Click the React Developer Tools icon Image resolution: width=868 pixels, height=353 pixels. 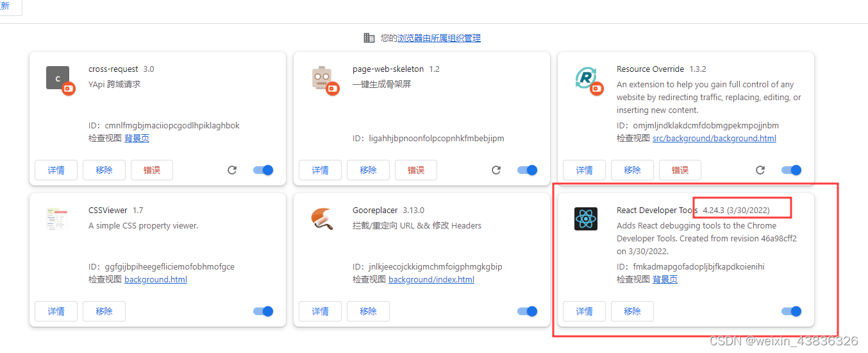[x=586, y=219]
